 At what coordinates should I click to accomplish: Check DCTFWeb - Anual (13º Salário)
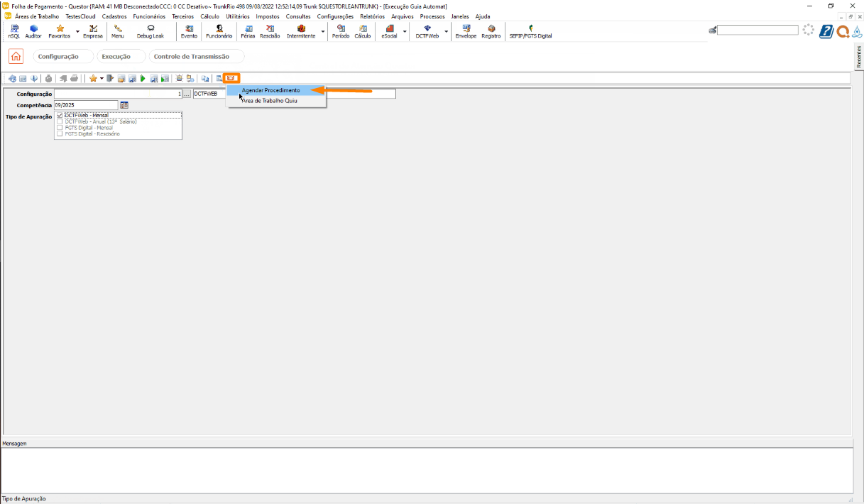coord(60,121)
